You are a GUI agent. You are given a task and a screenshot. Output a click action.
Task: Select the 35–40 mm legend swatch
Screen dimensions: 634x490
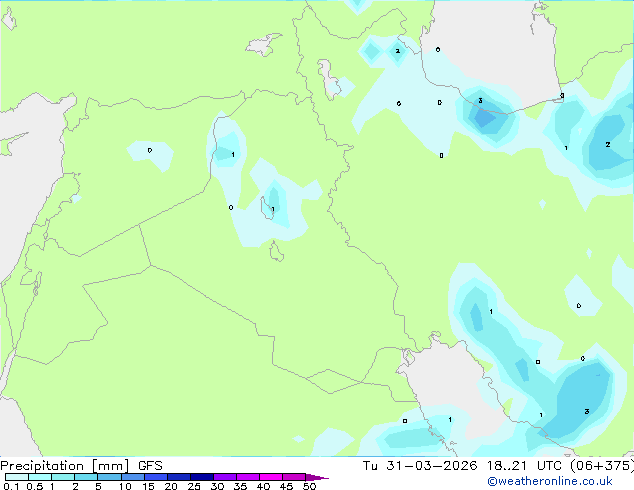(x=248, y=477)
